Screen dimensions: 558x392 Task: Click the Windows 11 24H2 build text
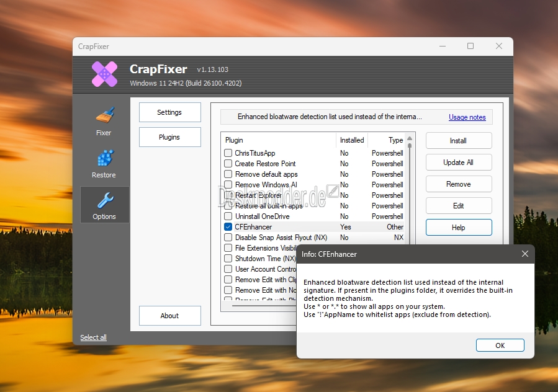(x=186, y=83)
